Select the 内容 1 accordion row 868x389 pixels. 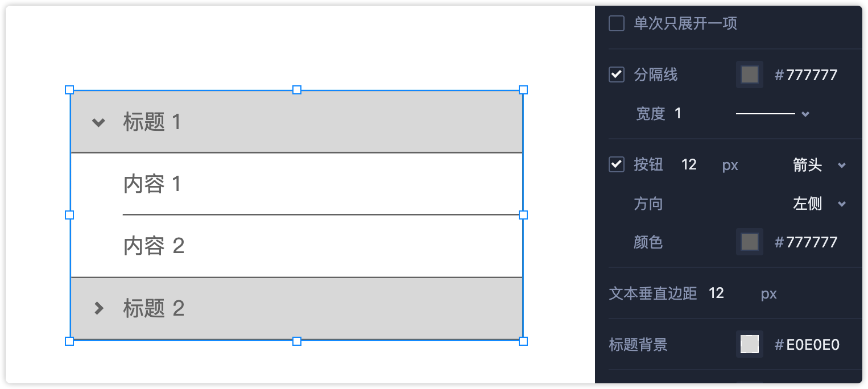[x=296, y=184]
